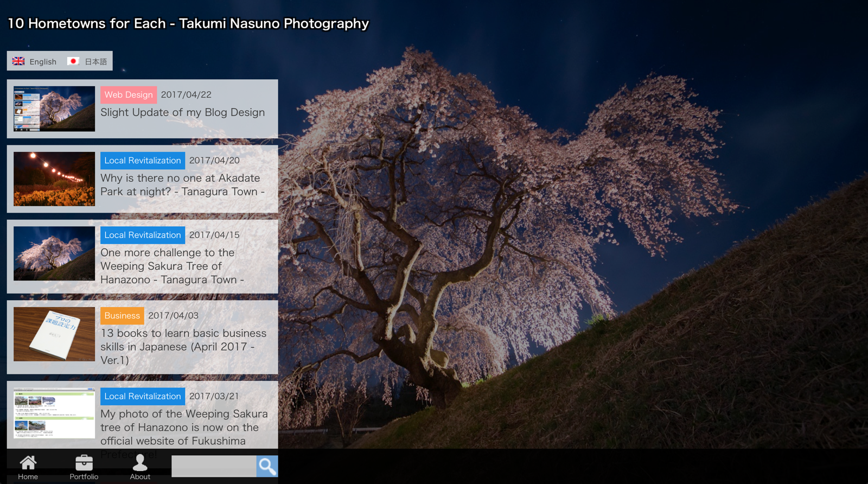This screenshot has height=484, width=868.
Task: Switch language using the Japan flag icon
Action: tap(73, 61)
